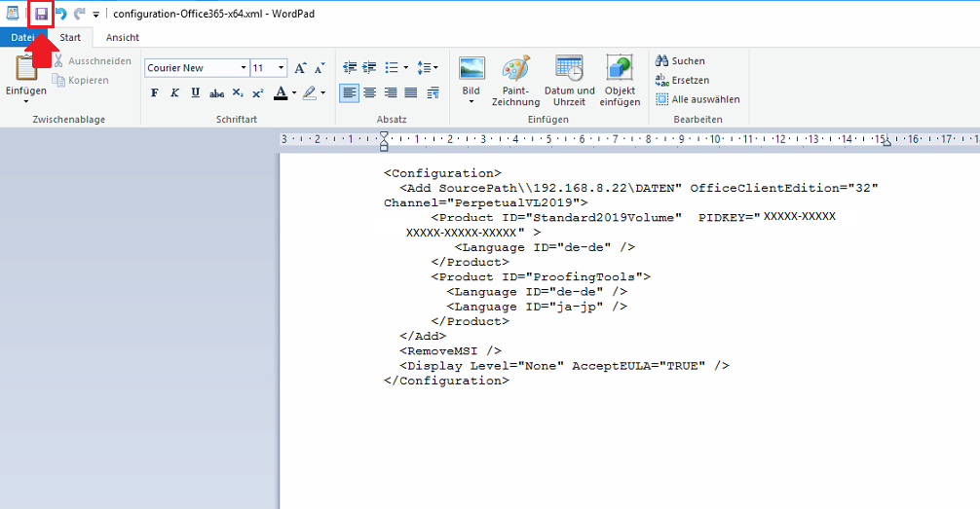Open the font color dropdown arrow
The width and height of the screenshot is (980, 509).
[294, 93]
